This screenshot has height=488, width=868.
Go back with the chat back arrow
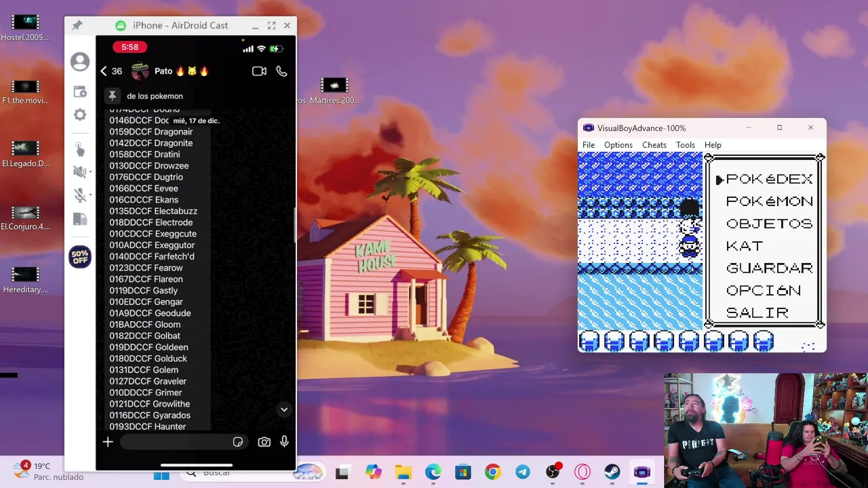click(104, 71)
